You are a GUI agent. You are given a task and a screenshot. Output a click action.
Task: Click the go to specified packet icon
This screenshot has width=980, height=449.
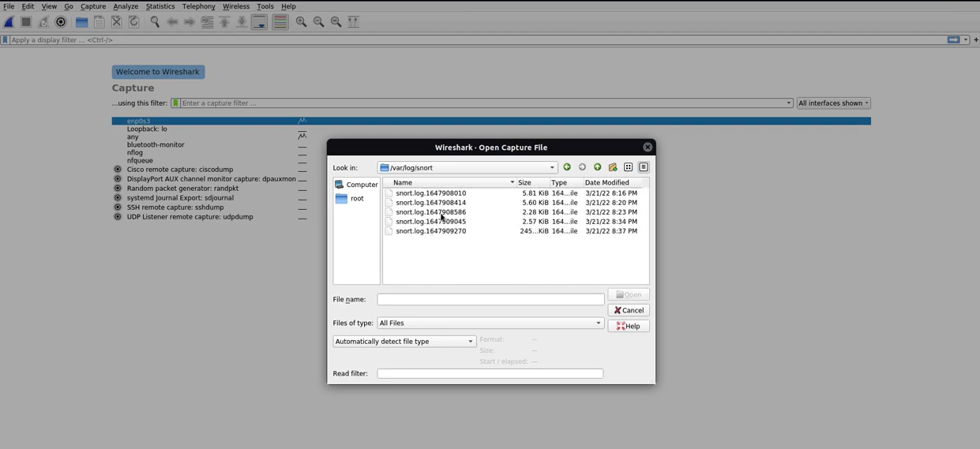tap(207, 22)
